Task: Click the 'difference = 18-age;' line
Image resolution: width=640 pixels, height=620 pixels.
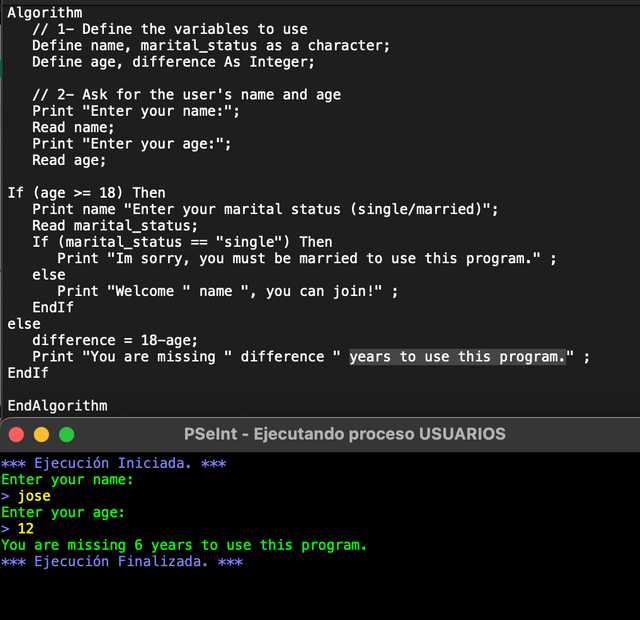Action: (x=115, y=340)
